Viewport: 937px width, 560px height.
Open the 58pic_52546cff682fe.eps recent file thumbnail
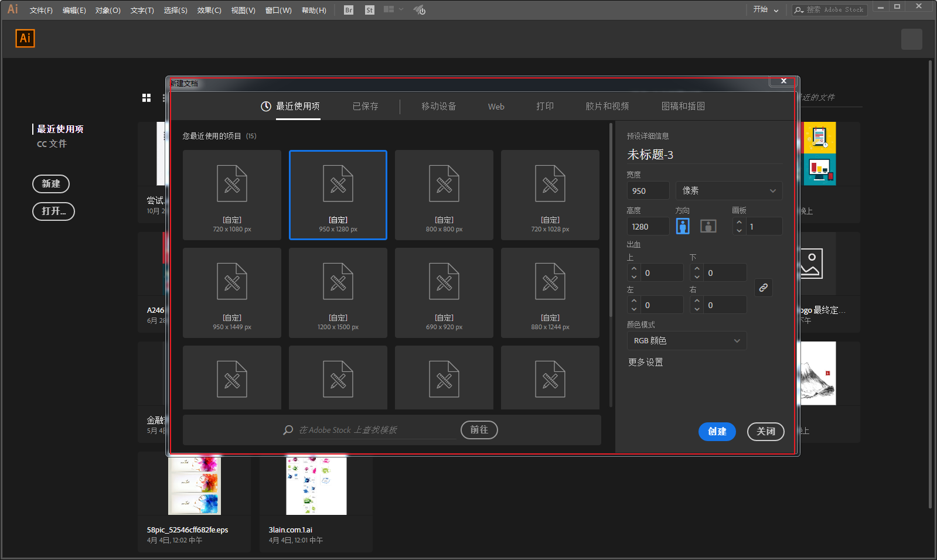coord(194,486)
